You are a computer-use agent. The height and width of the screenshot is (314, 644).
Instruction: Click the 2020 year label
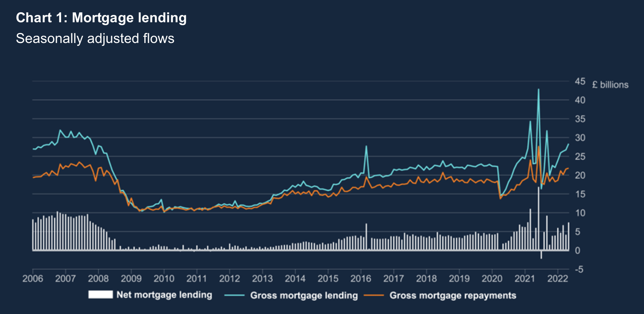pos(492,278)
